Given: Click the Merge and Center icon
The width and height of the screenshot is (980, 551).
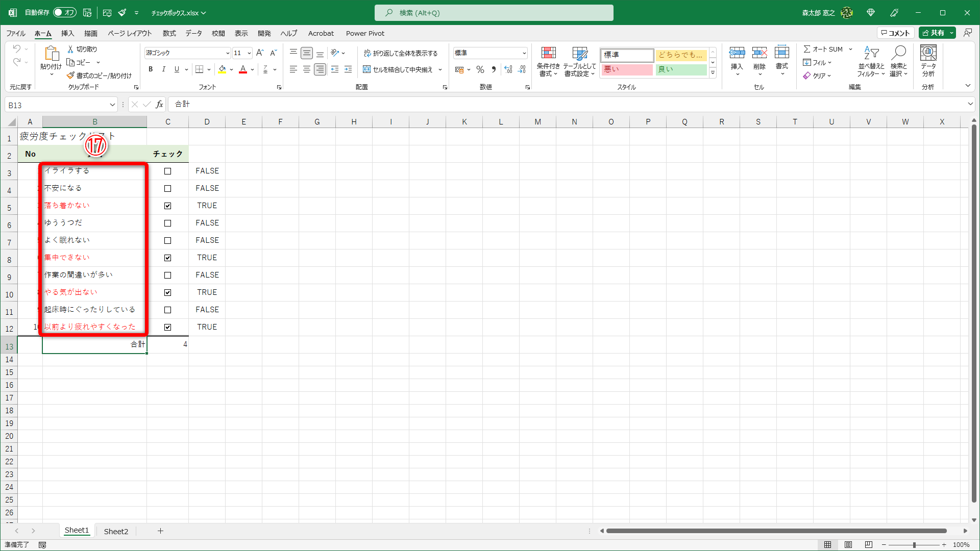Looking at the screenshot, I should tap(367, 69).
